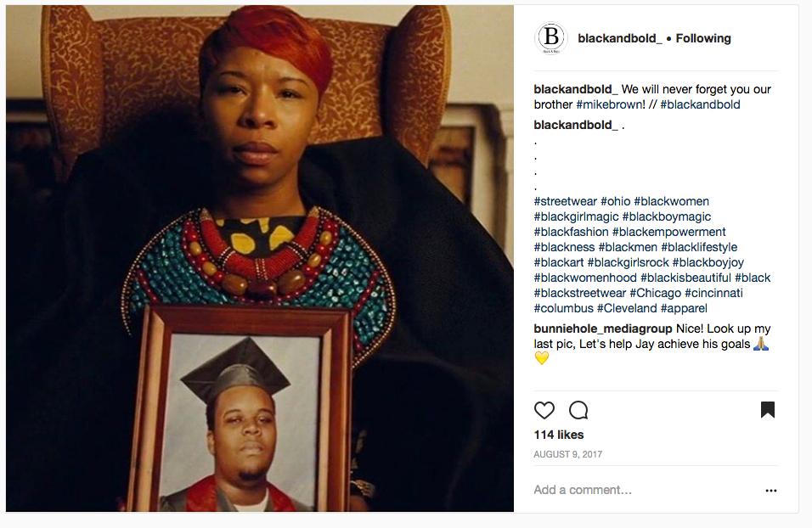
Task: Open the #apparel hashtag
Action: (684, 308)
